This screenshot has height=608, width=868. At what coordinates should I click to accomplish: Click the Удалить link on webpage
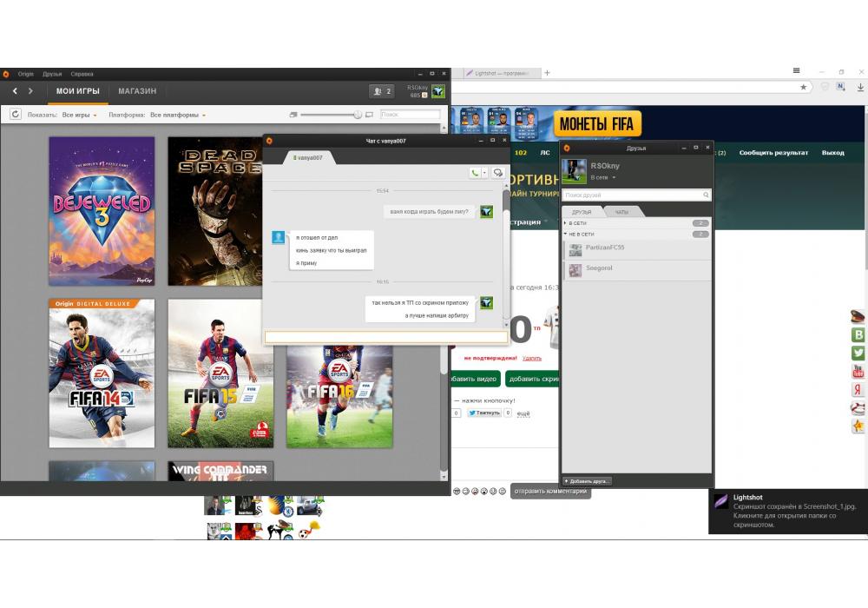tap(532, 358)
